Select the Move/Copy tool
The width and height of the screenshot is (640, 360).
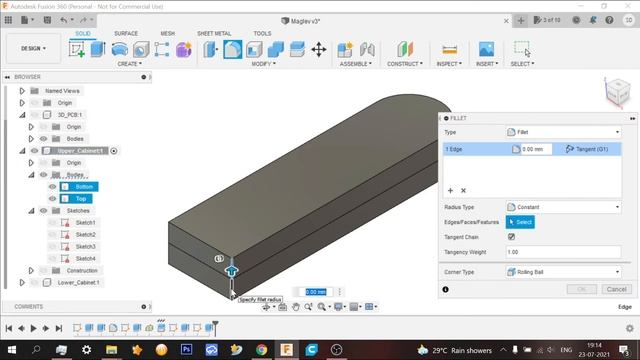tap(319, 50)
